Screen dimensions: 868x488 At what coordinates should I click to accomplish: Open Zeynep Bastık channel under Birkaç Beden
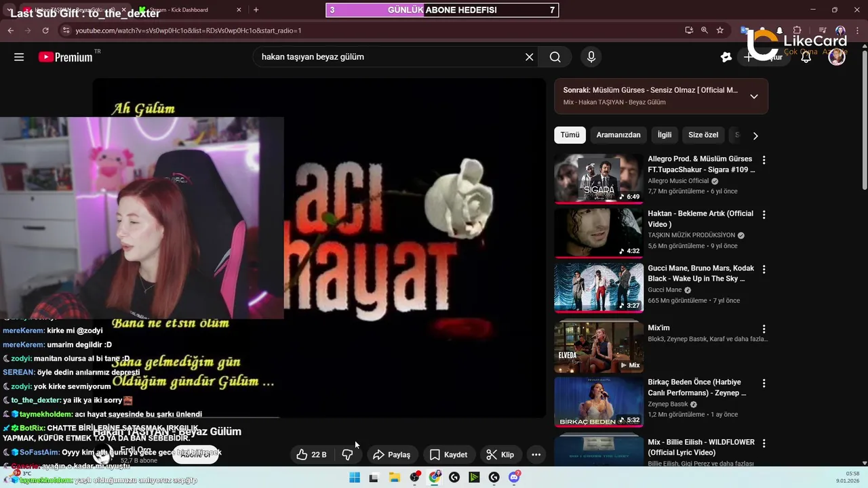point(668,404)
